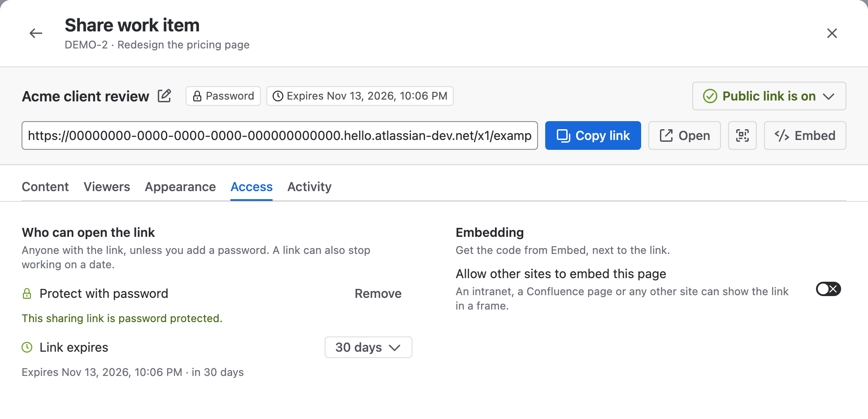Click the green lock icon by Protect with password
868x419 pixels.
[x=27, y=293]
